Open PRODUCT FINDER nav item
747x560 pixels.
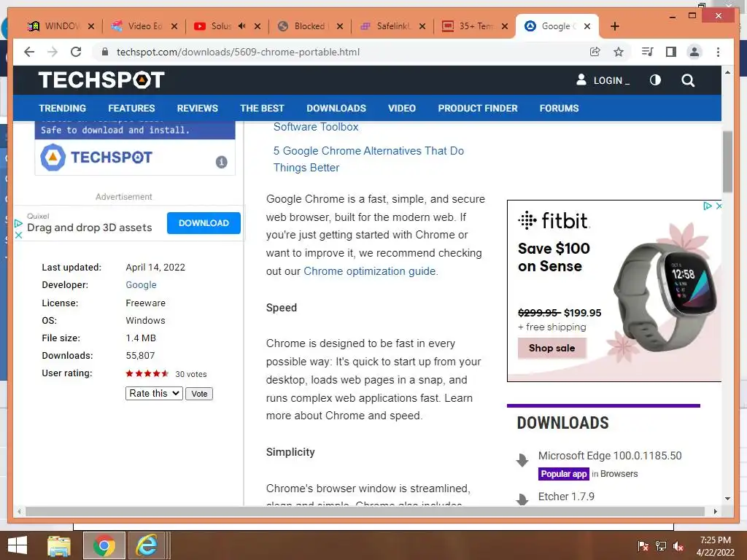[x=478, y=108]
